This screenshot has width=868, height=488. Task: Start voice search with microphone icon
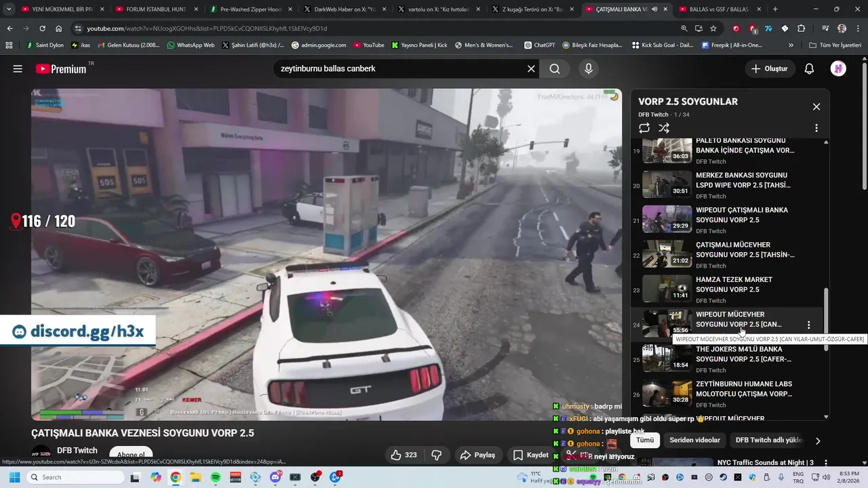(x=588, y=68)
